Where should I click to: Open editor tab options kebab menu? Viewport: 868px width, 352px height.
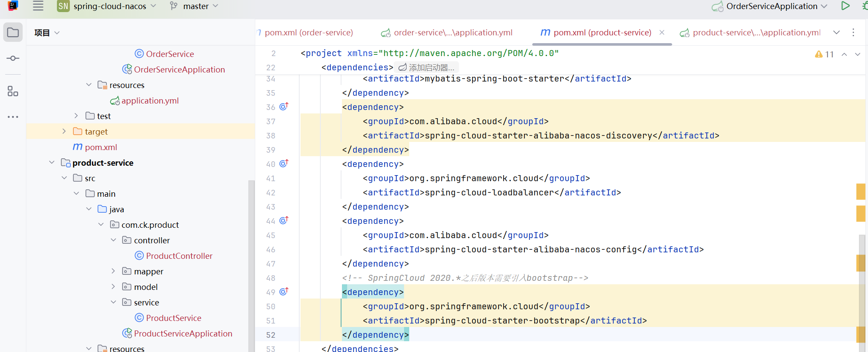[853, 32]
